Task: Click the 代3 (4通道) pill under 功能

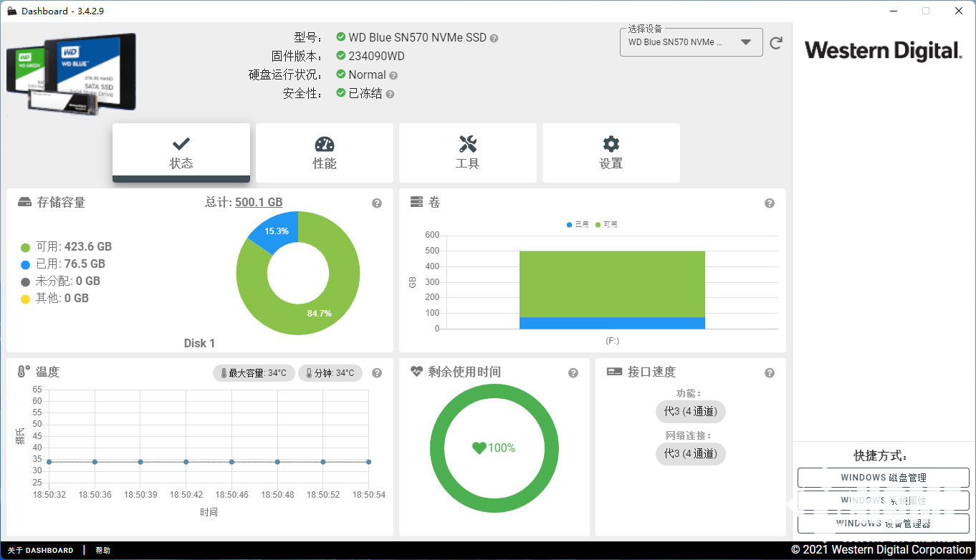Action: click(x=691, y=412)
